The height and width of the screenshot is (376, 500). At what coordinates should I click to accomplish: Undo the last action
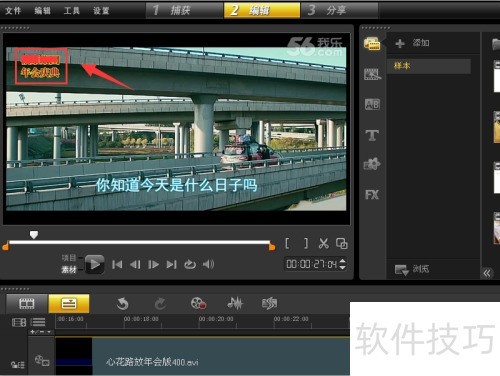coord(122,304)
